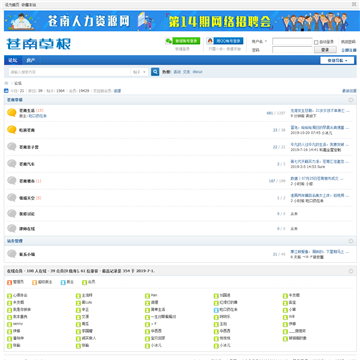Screen dimensions: 360x360
Task: Click the orange icon of the first forum row
Action: tap(12, 113)
